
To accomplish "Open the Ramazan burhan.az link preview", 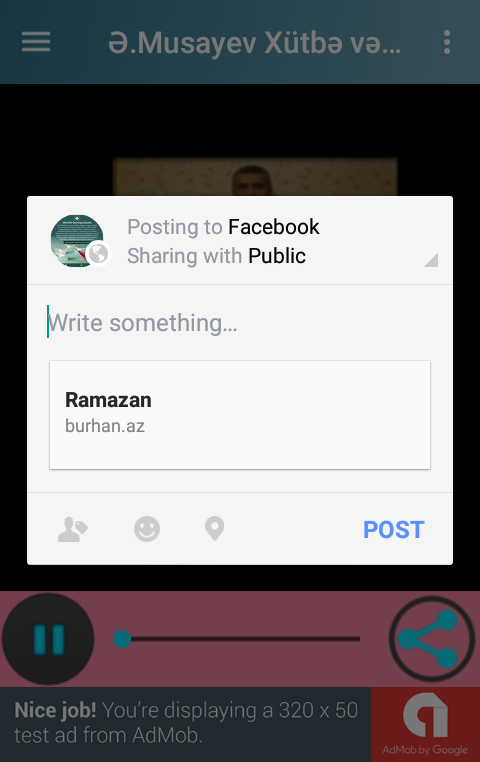I will (240, 415).
